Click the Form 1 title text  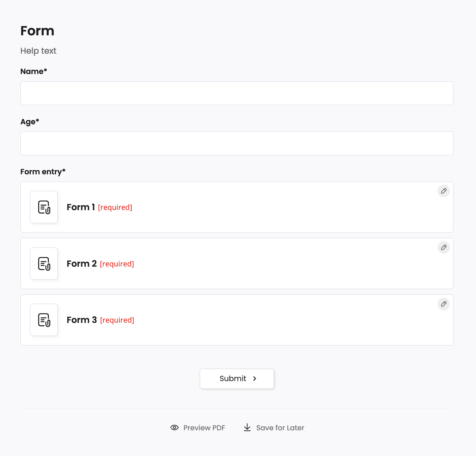[x=81, y=207]
